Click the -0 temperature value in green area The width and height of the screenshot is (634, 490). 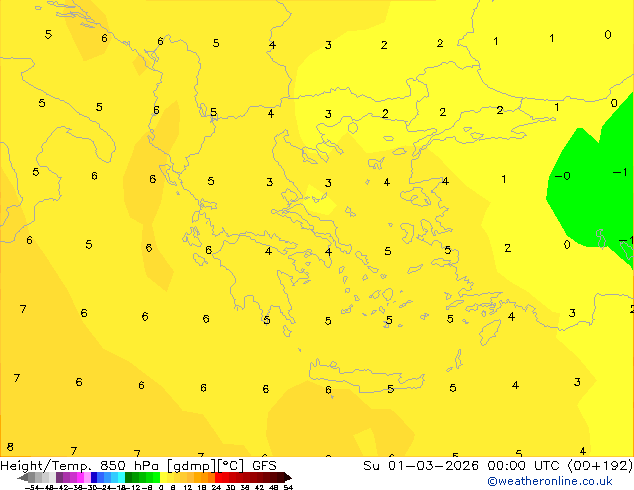pos(562,176)
